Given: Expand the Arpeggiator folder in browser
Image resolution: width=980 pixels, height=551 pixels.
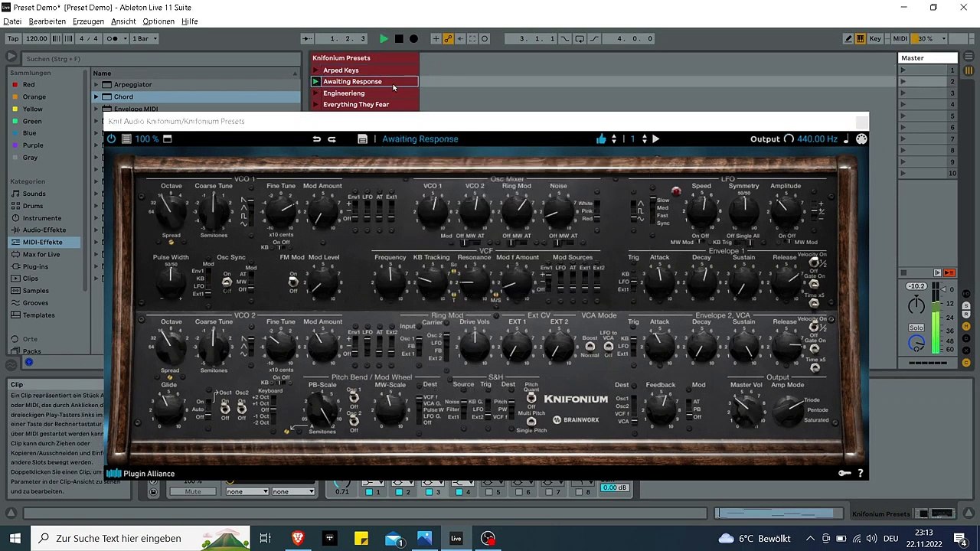Looking at the screenshot, I should (97, 85).
